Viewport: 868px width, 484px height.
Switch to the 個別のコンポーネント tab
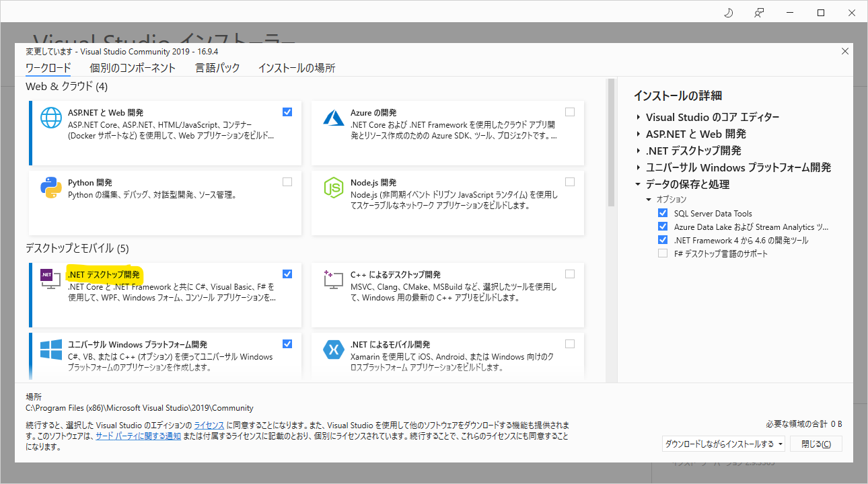[133, 68]
